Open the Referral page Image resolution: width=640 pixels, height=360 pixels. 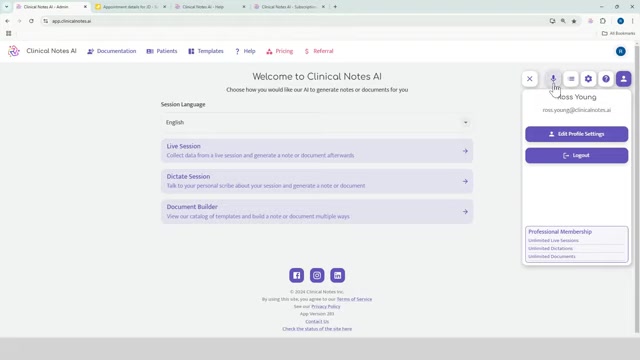(319, 51)
